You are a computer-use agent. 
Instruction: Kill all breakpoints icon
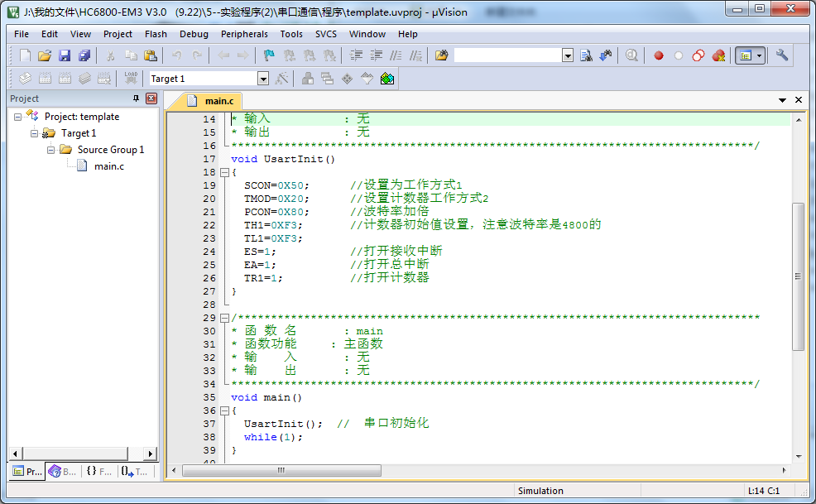[718, 55]
